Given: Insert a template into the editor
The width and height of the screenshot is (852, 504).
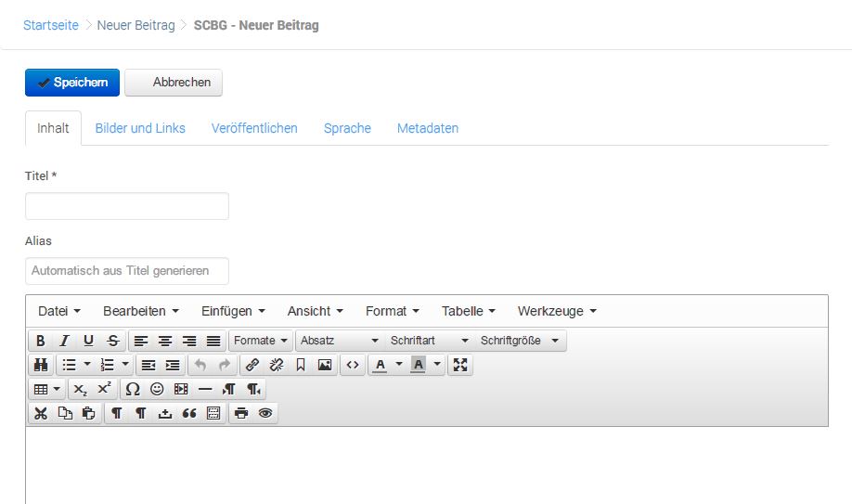Looking at the screenshot, I should [213, 413].
